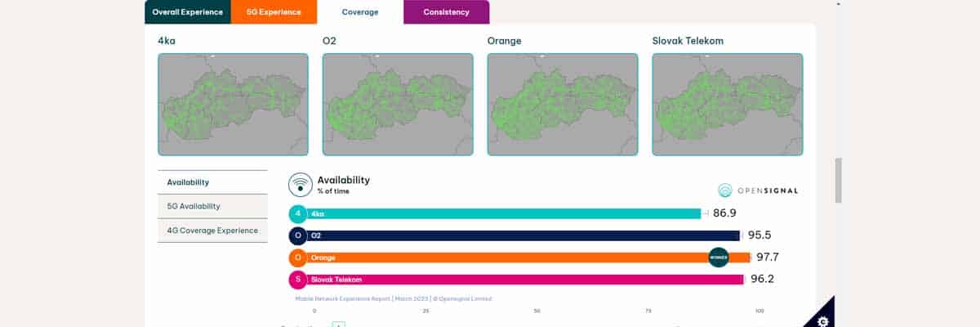The image size is (980, 327).
Task: Open the Consistency tab
Action: point(446,12)
